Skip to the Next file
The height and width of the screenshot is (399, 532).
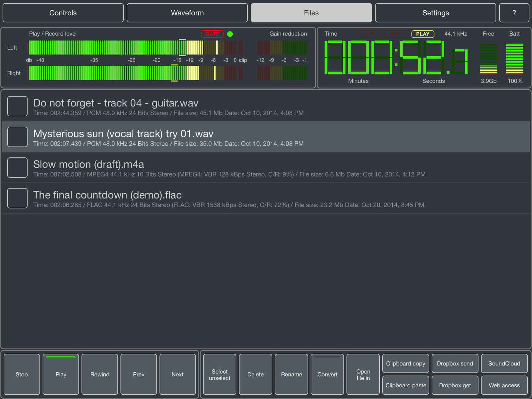(x=178, y=374)
